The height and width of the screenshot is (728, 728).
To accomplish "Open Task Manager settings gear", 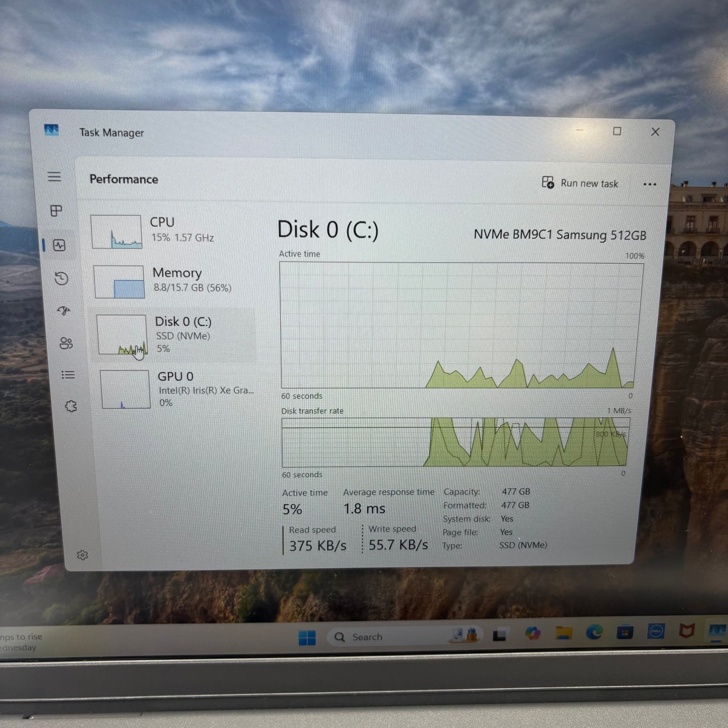I will tap(83, 555).
